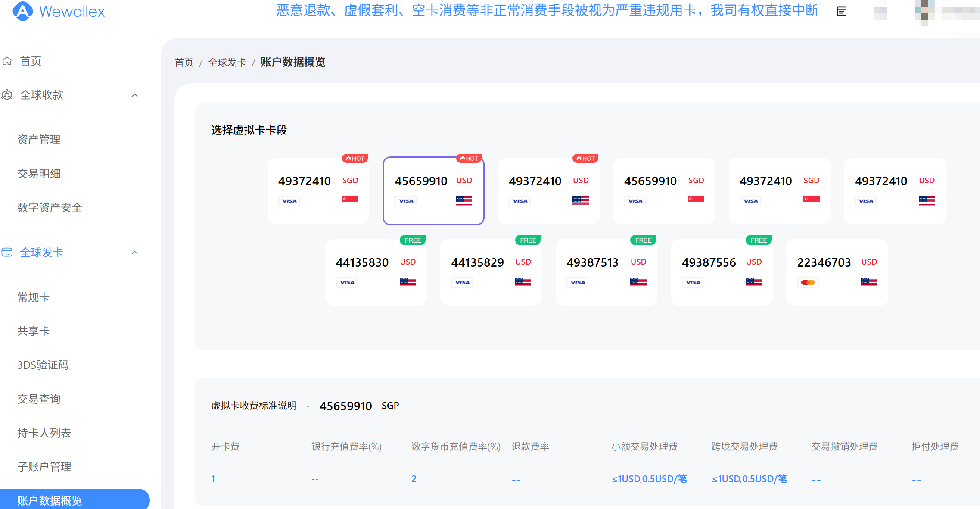Click 首页 breadcrumb link
This screenshot has width=980, height=509.
[x=184, y=62]
